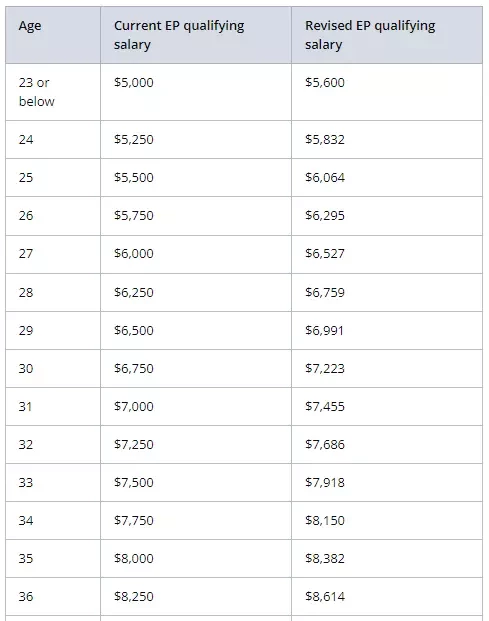
Task: Click the $5,600 revised salary cell
Action: (x=387, y=92)
